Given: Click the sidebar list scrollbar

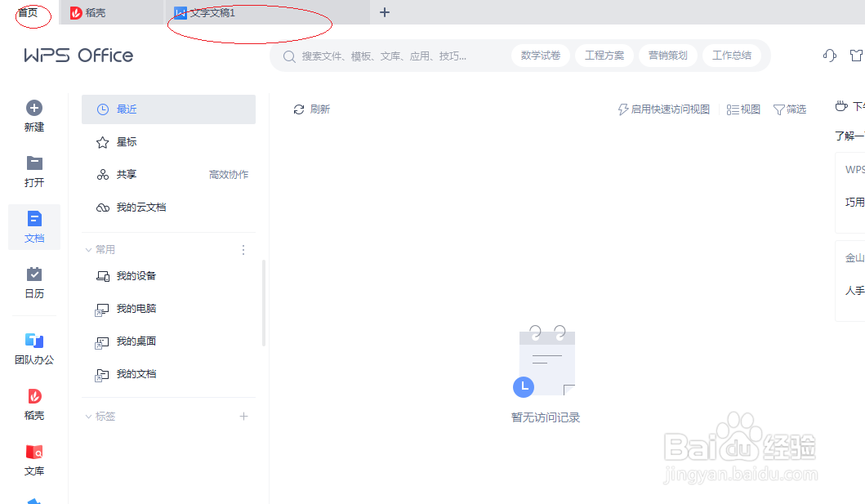Looking at the screenshot, I should click(x=264, y=303).
